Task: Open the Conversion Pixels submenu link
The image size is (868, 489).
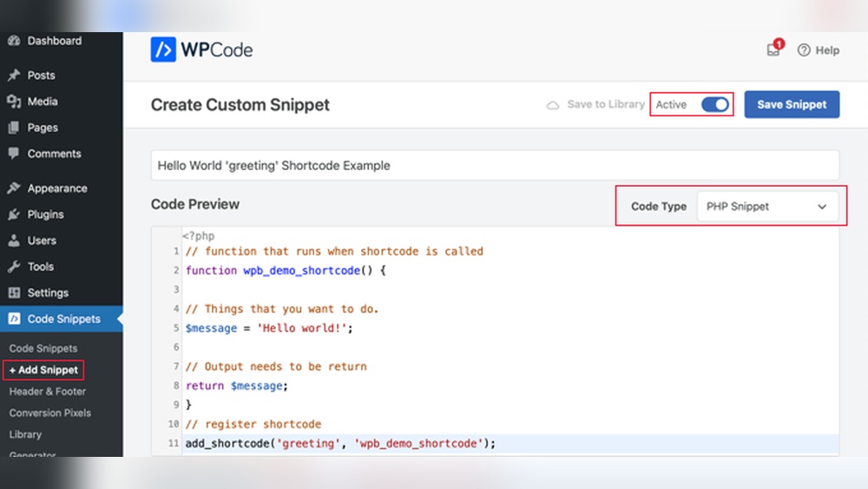Action: (49, 413)
